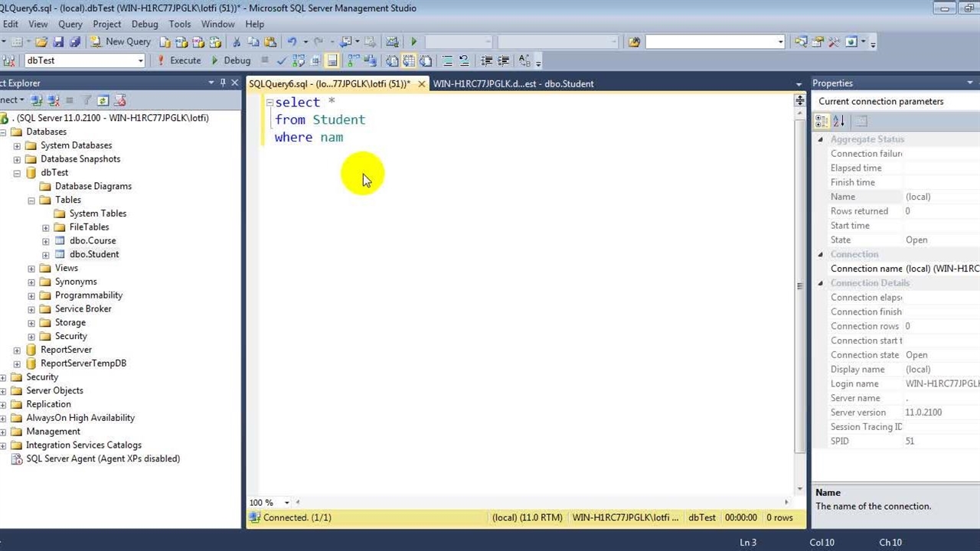980x551 pixels.
Task: Click the Undo arrow icon
Action: pyautogui.click(x=292, y=42)
